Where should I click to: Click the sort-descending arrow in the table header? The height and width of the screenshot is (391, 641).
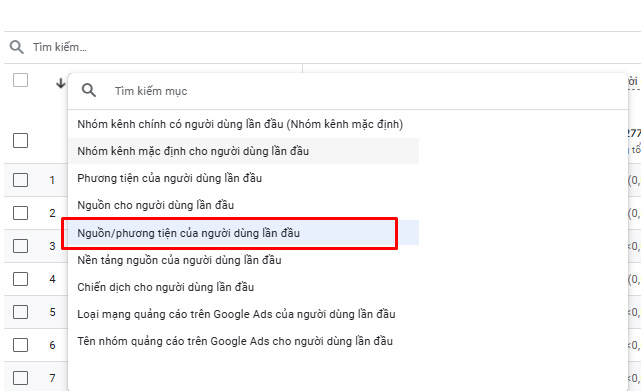61,83
